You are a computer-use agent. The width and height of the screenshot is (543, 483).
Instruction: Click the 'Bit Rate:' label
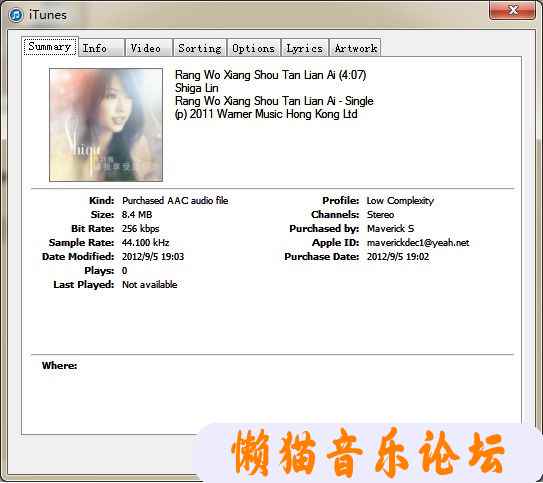click(92, 229)
